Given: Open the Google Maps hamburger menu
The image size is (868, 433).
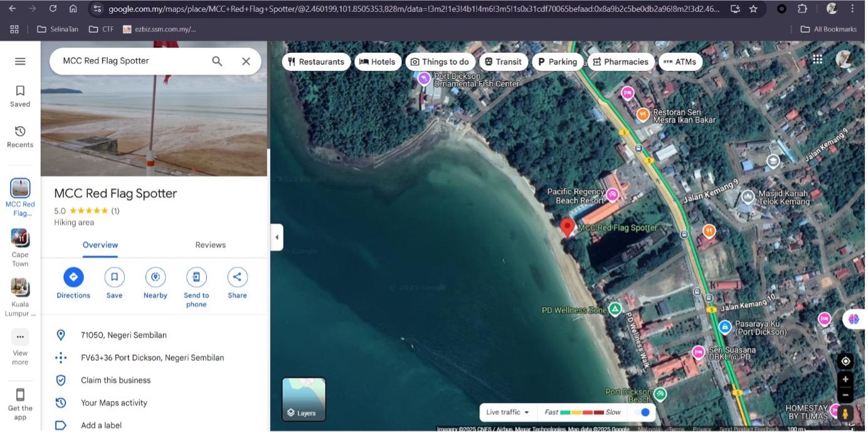Looking at the screenshot, I should 20,61.
